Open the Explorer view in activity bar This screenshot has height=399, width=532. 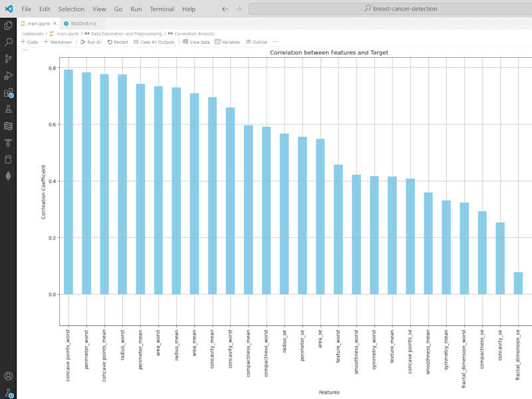(x=8, y=25)
